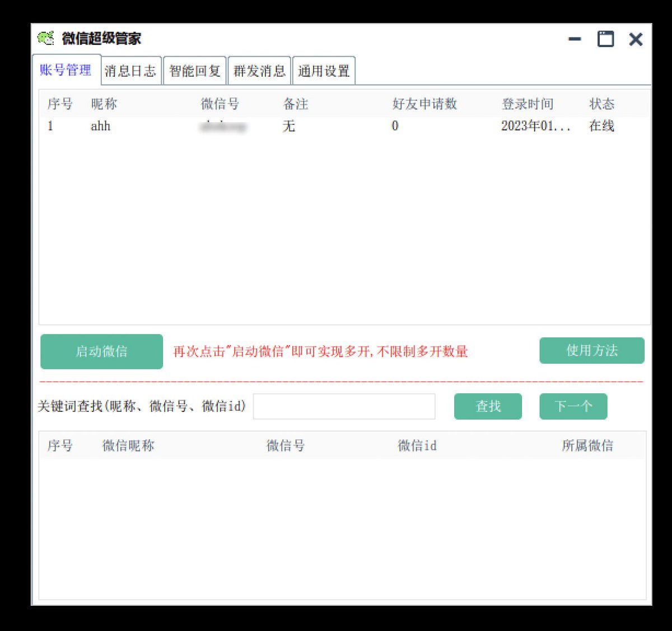Close the 微信超级管家 window

click(x=636, y=39)
